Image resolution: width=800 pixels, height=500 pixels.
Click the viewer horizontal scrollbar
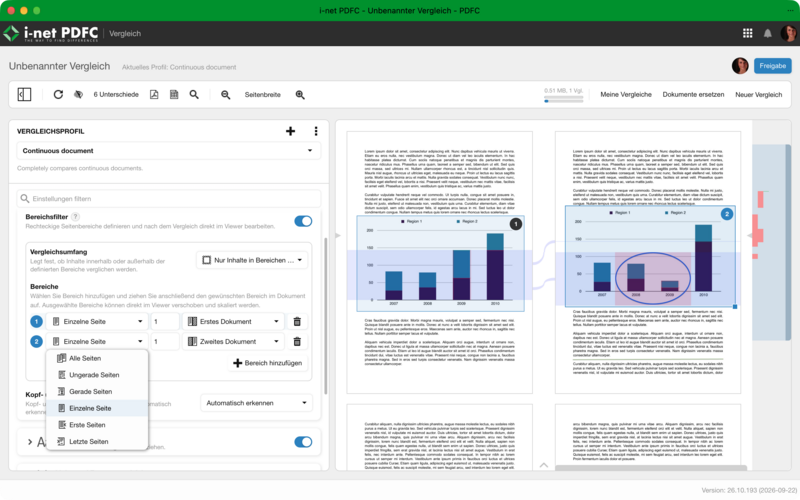[651, 468]
